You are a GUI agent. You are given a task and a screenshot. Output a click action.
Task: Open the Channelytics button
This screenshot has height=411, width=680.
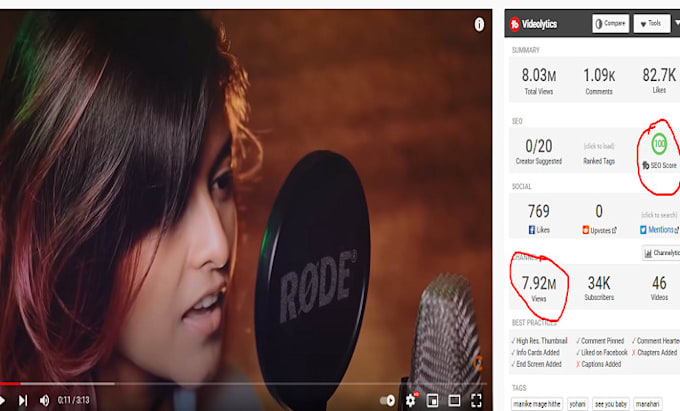661,253
